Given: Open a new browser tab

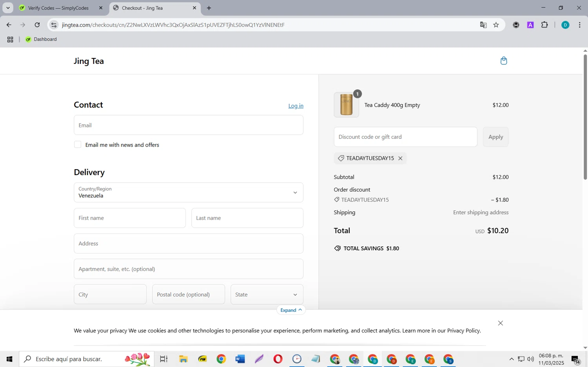Looking at the screenshot, I should (x=209, y=8).
